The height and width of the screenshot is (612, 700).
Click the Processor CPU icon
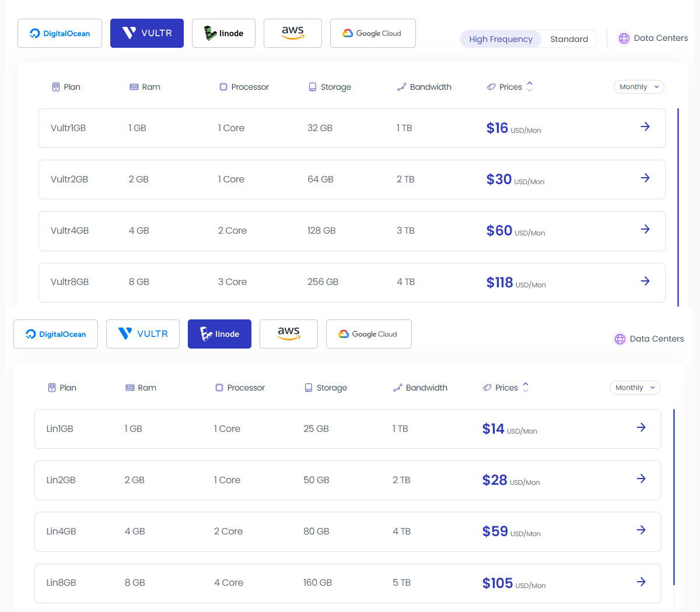[222, 86]
